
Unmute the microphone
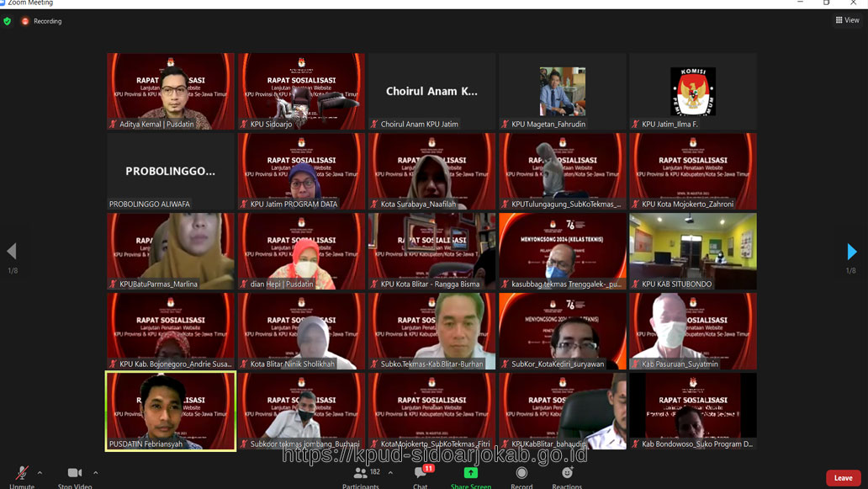coord(22,475)
